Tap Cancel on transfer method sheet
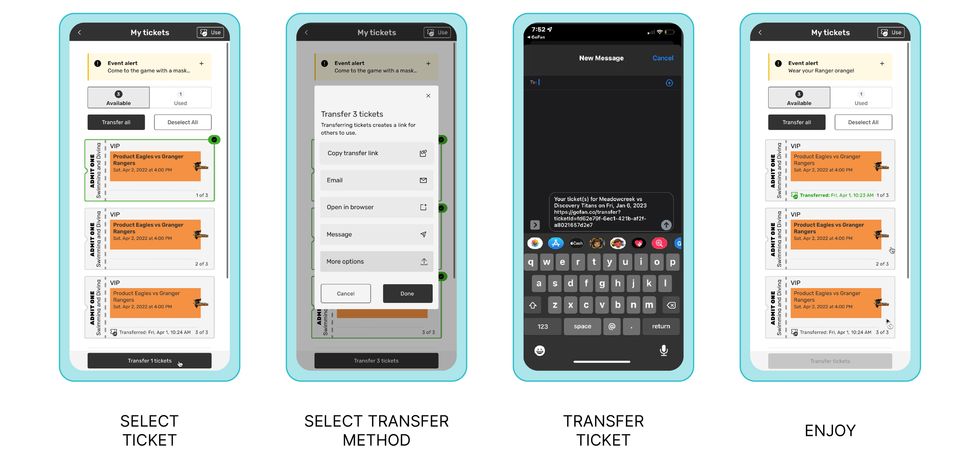Viewport: 980px width, 464px height. click(346, 294)
